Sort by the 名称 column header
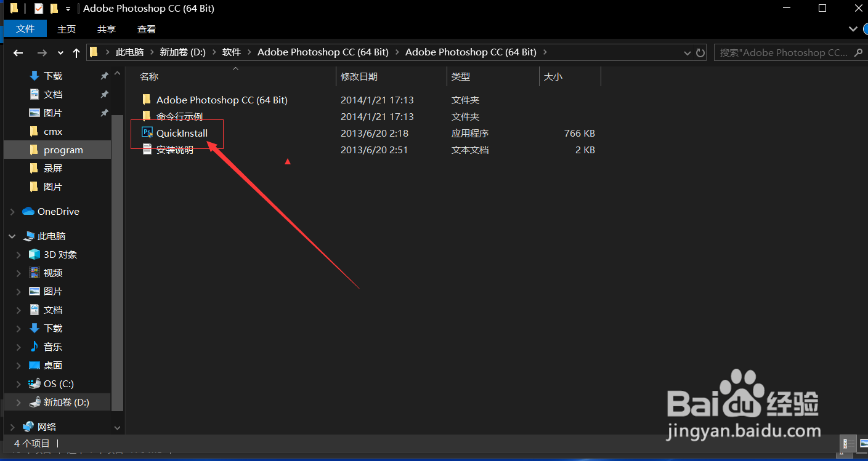The height and width of the screenshot is (461, 868). point(149,77)
